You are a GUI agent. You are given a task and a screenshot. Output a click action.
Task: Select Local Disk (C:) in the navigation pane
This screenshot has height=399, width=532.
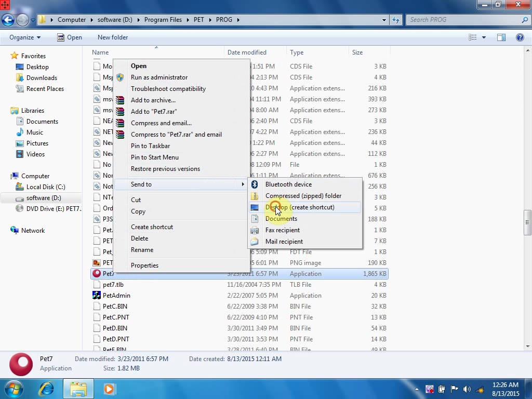pos(46,187)
